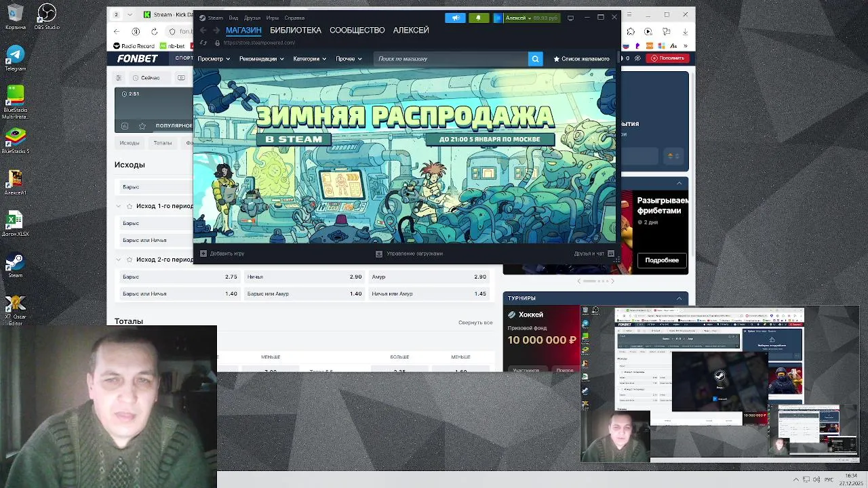Screen dimensions: 868x488
Task: Click Свернуть все link
Action: [475, 323]
